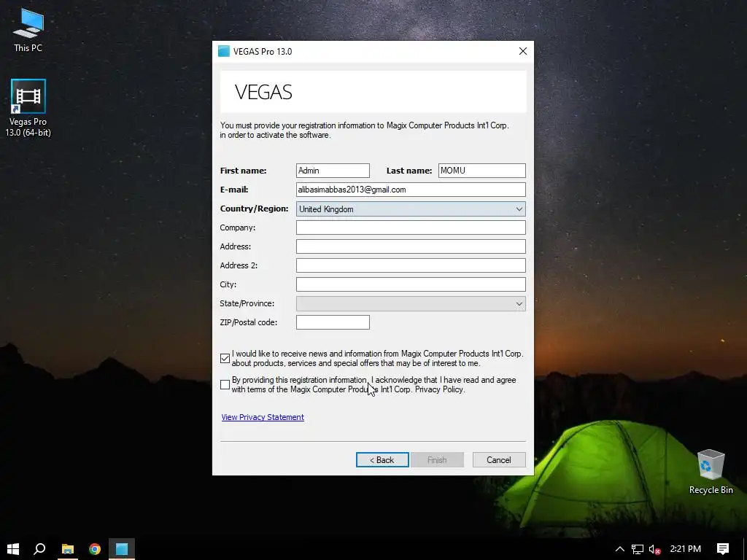The image size is (747, 560).
Task: Click the Company input field
Action: coord(411,227)
